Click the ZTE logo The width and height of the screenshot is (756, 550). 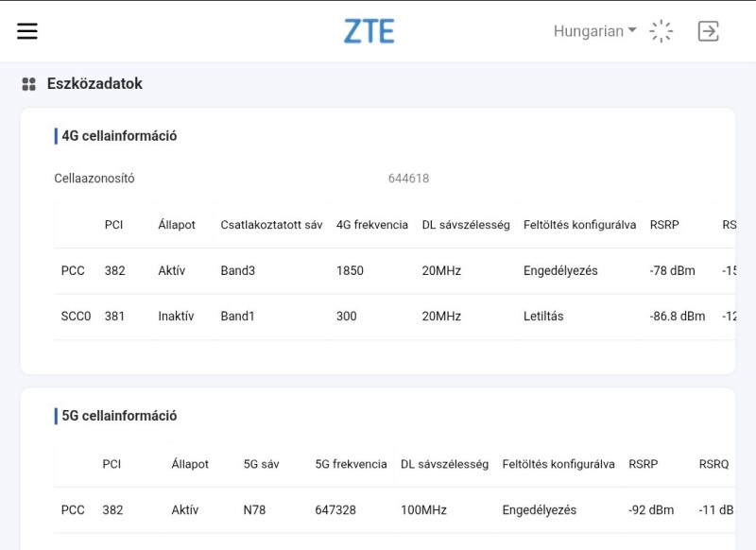click(369, 31)
